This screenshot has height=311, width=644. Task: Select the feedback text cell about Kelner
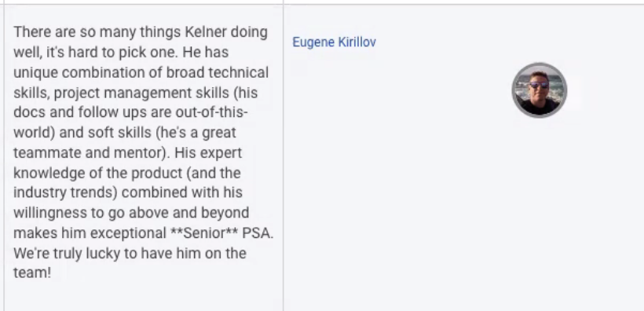tap(144, 157)
